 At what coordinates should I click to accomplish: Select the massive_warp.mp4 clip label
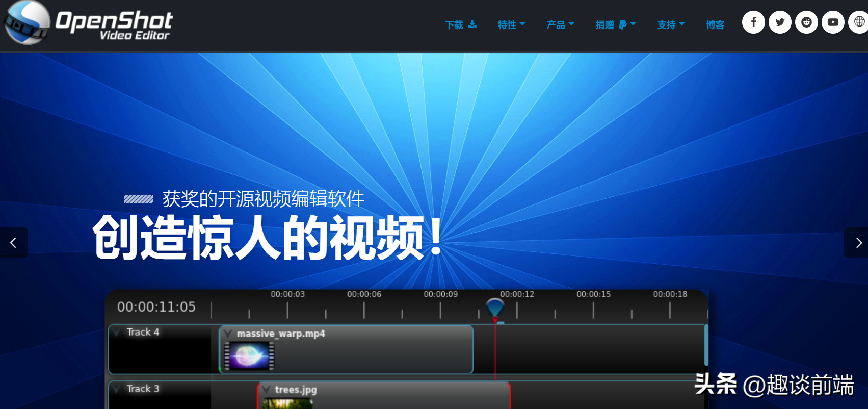click(x=281, y=334)
